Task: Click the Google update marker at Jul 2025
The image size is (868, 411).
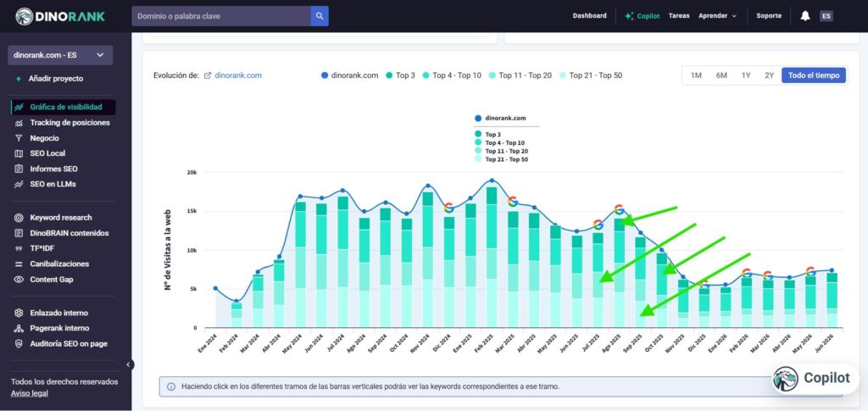Action: (598, 224)
